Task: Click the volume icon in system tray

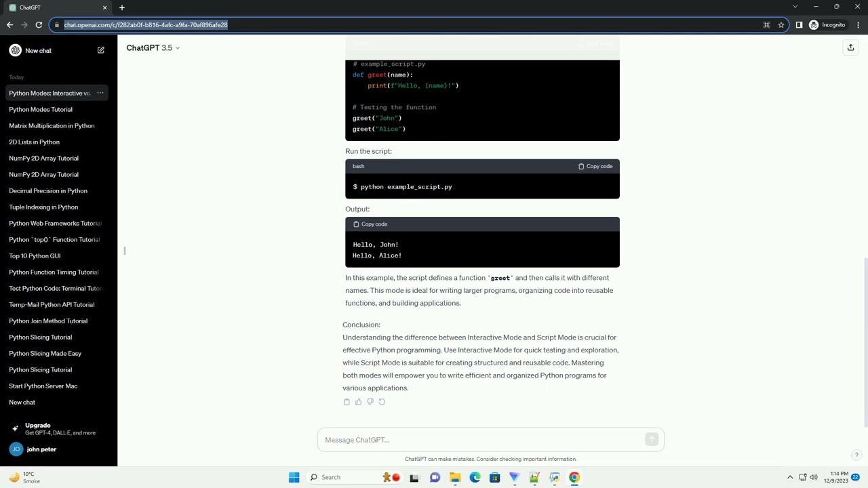Action: point(814,477)
